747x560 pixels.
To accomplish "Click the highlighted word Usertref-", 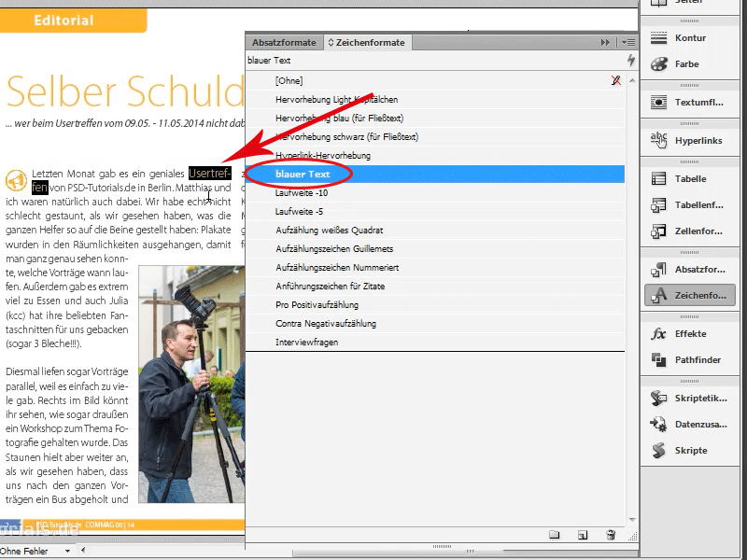I will point(209,173).
